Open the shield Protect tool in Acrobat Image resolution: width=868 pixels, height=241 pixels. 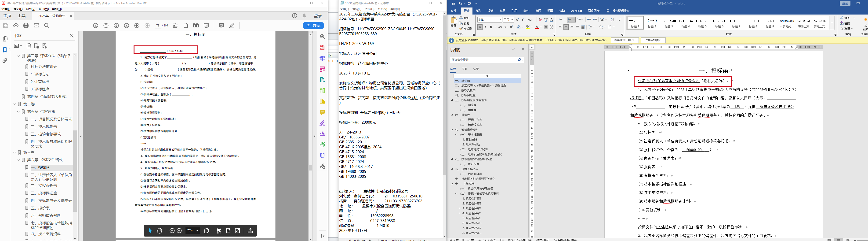pyautogui.click(x=323, y=156)
